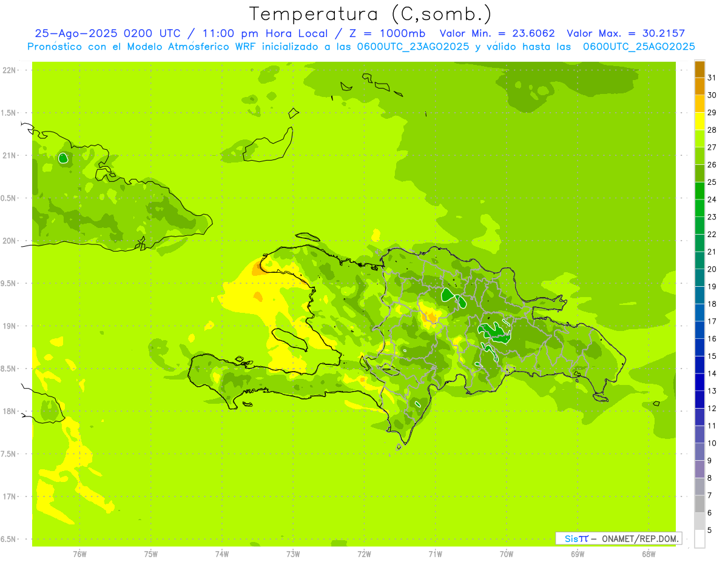Pick the yellow legend band between 28 and 29
Viewport: 728px width, 562px height.
pyautogui.click(x=699, y=121)
